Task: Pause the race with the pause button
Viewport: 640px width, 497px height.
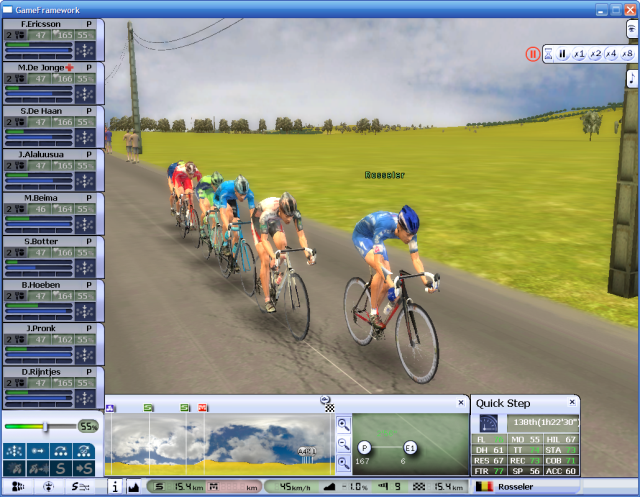Action: 562,54
